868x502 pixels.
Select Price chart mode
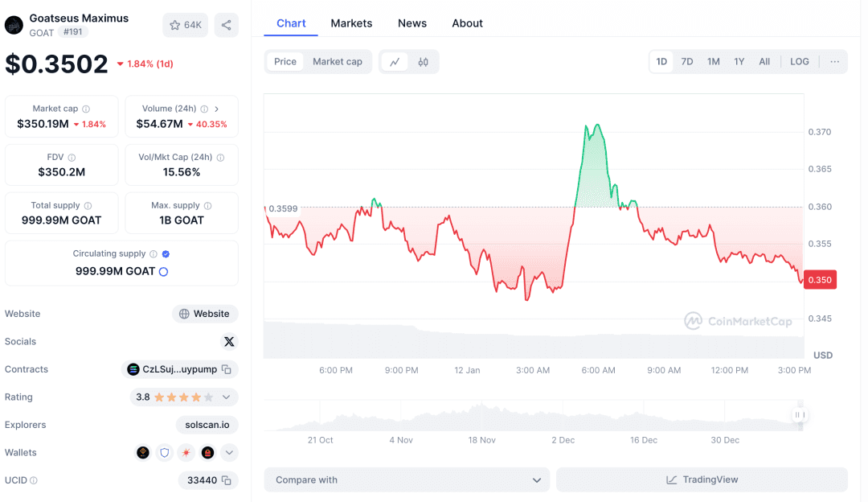click(x=285, y=61)
